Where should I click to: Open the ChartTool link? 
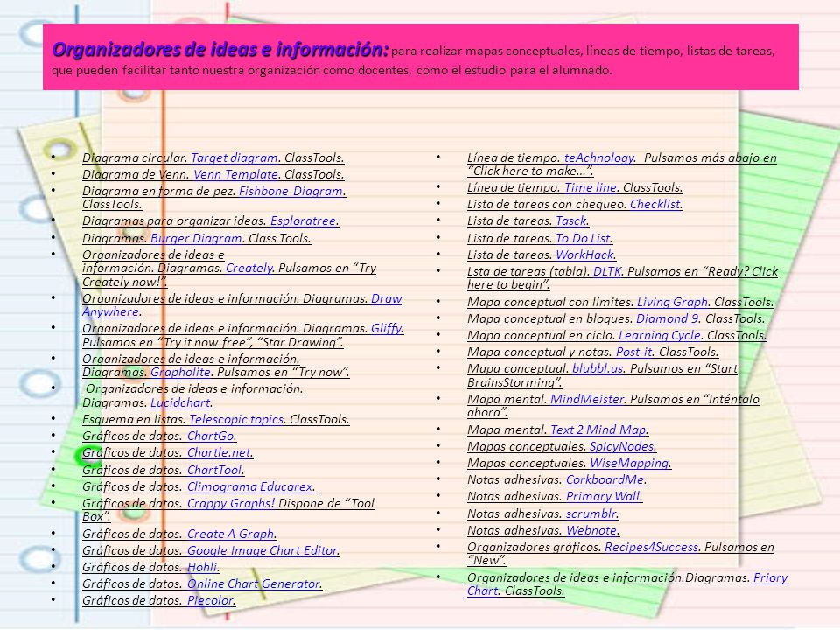[214, 471]
